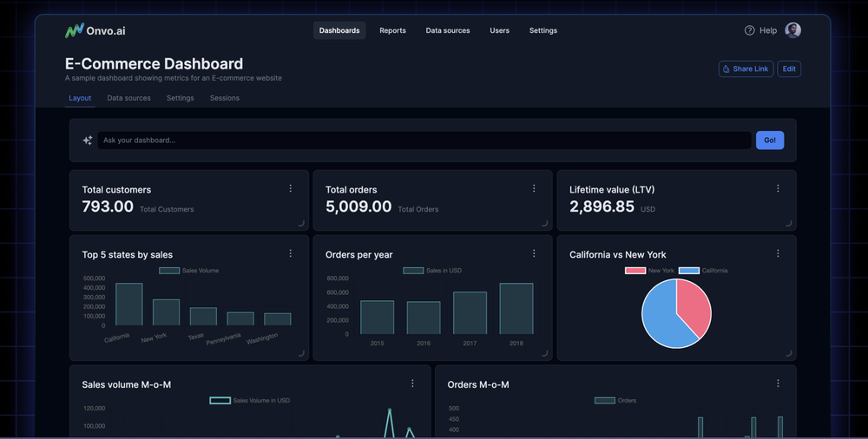Expand the Sales volume M-o-M options menu
Screen dimensions: 868x439
point(412,383)
